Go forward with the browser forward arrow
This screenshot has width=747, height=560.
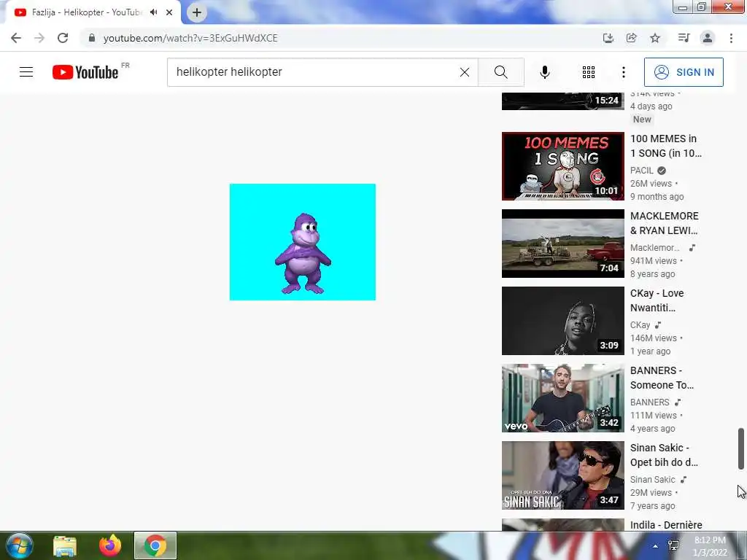[x=39, y=38]
